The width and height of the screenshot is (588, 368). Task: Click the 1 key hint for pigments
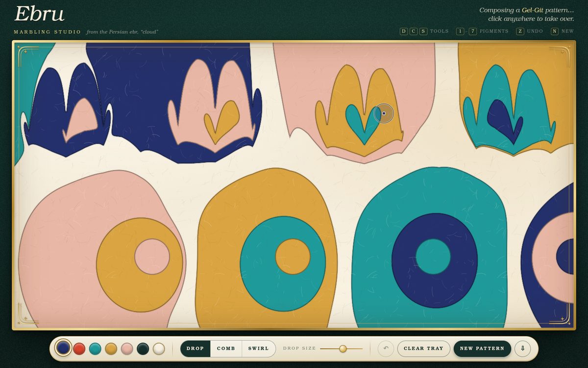click(460, 31)
